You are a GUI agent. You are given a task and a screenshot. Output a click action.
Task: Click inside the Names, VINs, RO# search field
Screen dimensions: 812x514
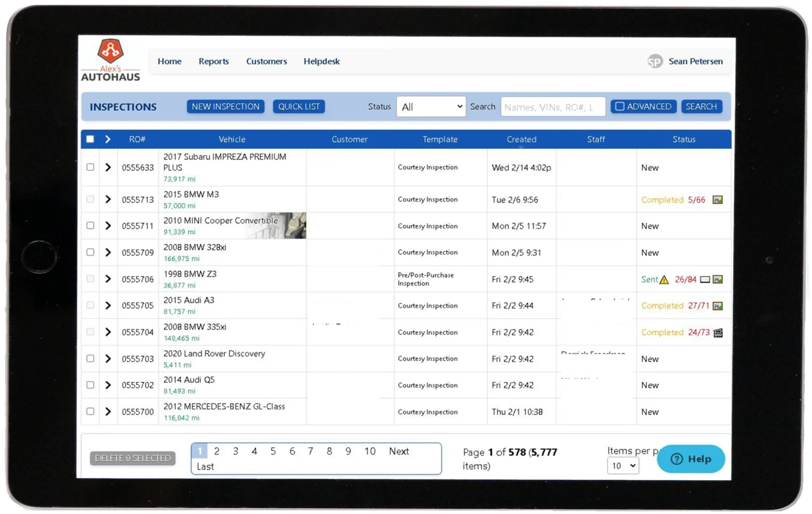pyautogui.click(x=552, y=106)
